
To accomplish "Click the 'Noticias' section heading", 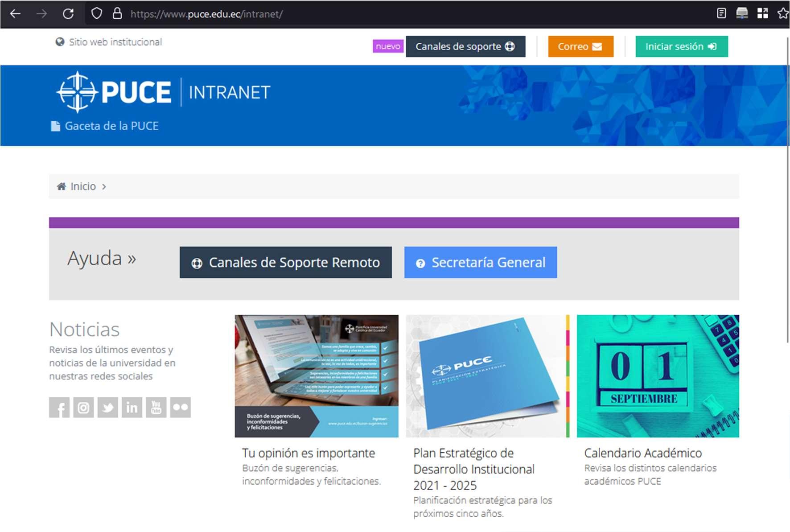I will tap(84, 330).
